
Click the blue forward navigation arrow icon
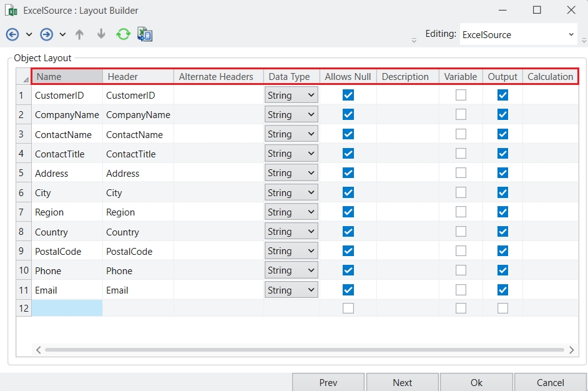pyautogui.click(x=46, y=34)
